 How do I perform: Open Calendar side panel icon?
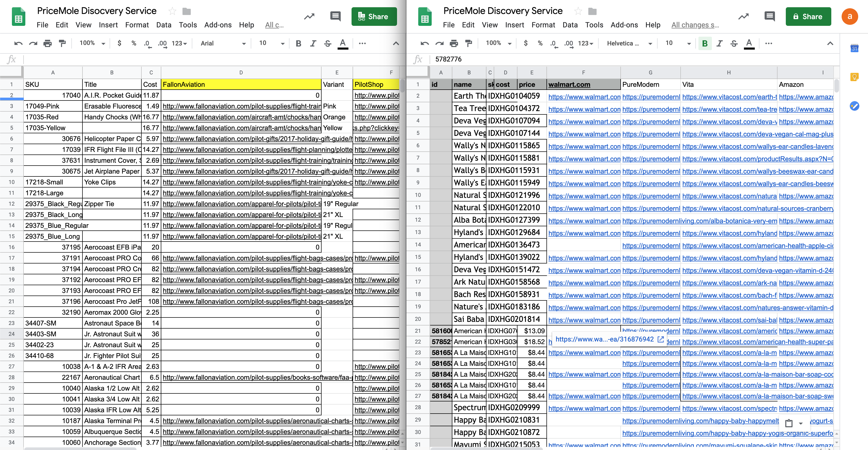pyautogui.click(x=854, y=48)
